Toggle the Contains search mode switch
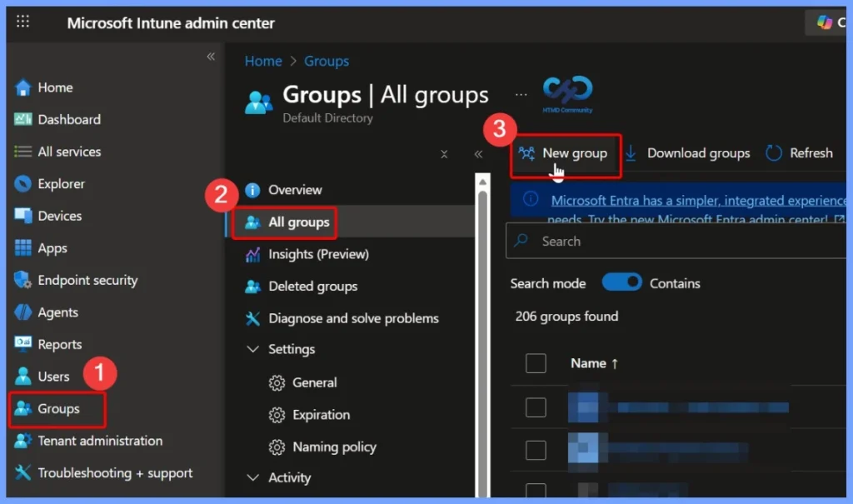Viewport: 853px width, 504px height. (x=622, y=282)
